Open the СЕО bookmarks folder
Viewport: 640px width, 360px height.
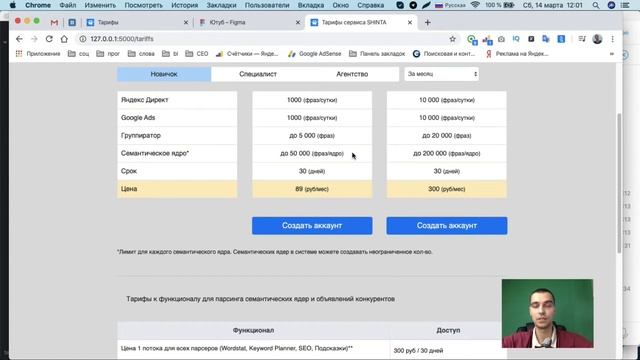coord(197,53)
